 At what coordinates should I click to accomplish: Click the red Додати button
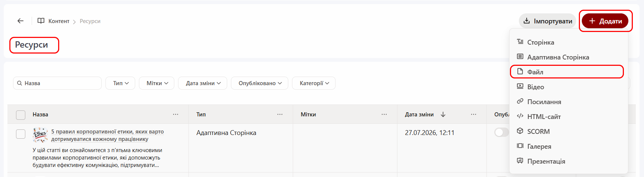(605, 21)
